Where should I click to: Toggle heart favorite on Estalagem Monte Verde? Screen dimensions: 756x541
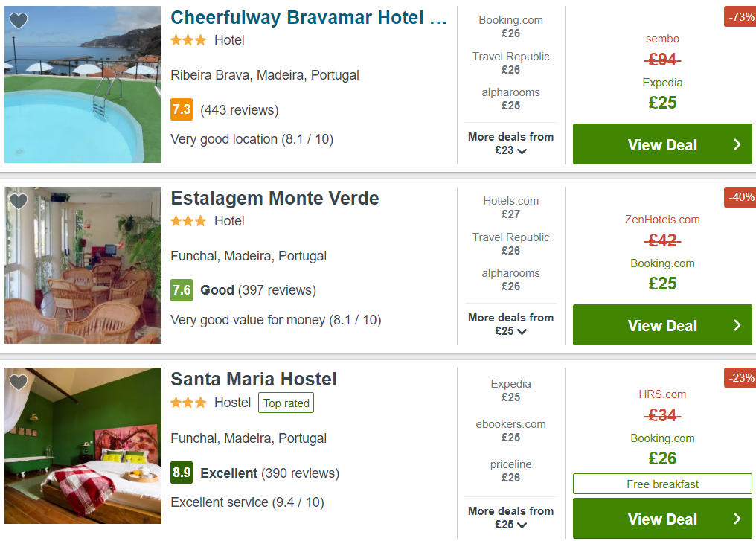coord(19,201)
